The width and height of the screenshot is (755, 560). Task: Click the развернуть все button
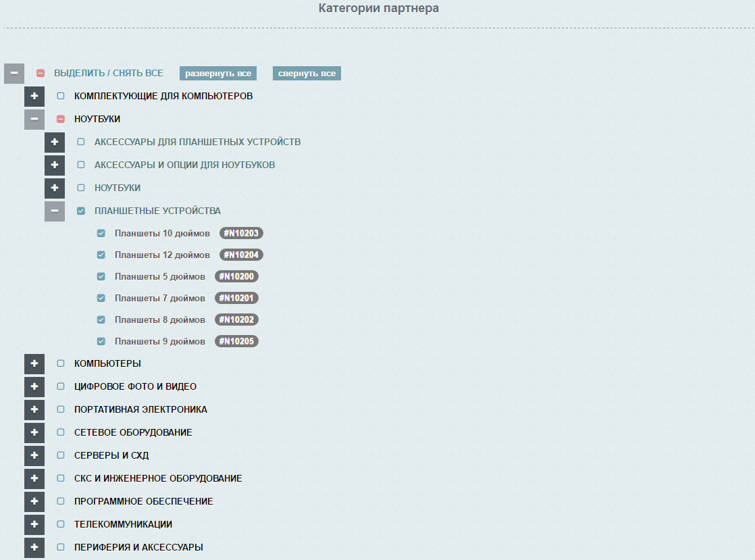[218, 73]
